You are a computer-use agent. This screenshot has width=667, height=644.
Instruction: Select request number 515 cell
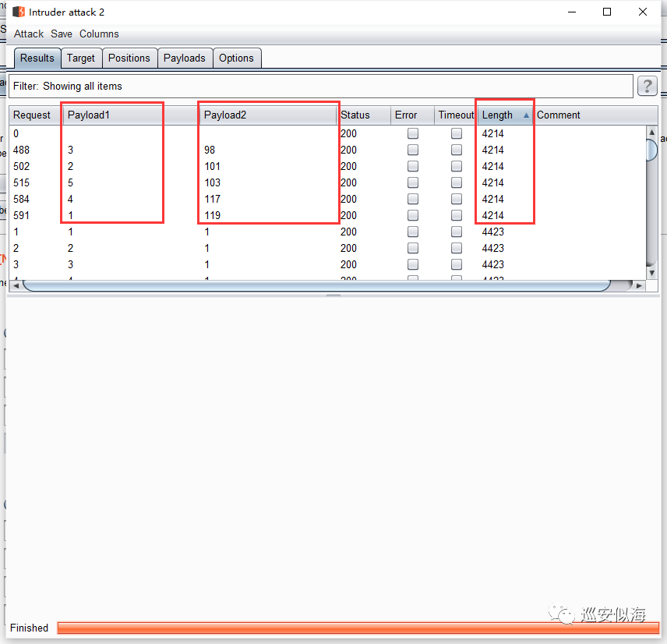(21, 182)
